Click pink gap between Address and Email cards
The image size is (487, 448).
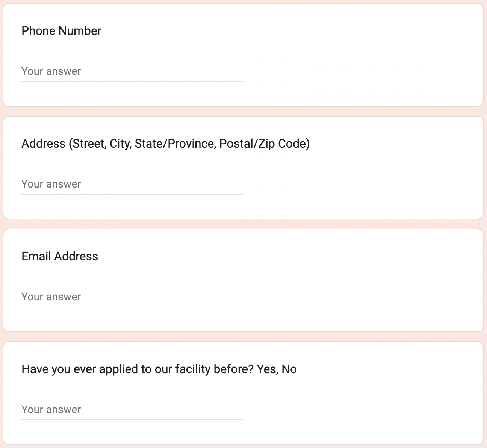[243, 224]
